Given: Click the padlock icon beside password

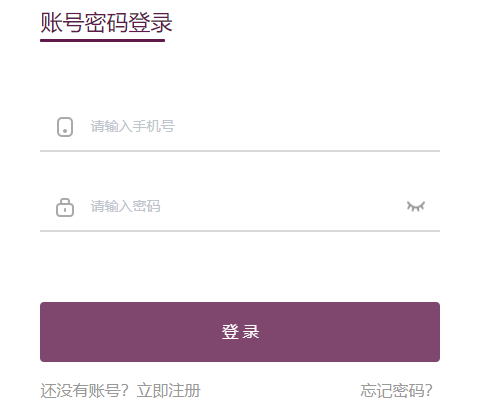Looking at the screenshot, I should point(65,207).
